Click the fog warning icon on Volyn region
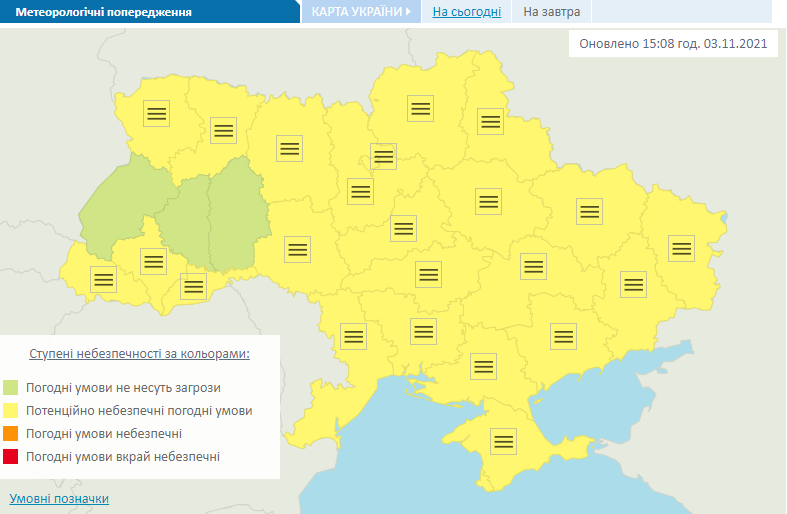 (x=156, y=113)
